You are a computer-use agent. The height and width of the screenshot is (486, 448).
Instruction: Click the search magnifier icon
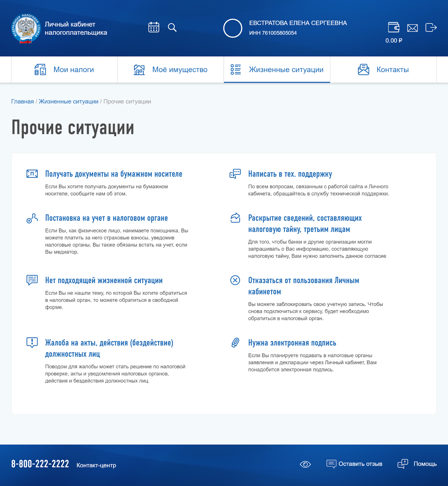pyautogui.click(x=172, y=27)
